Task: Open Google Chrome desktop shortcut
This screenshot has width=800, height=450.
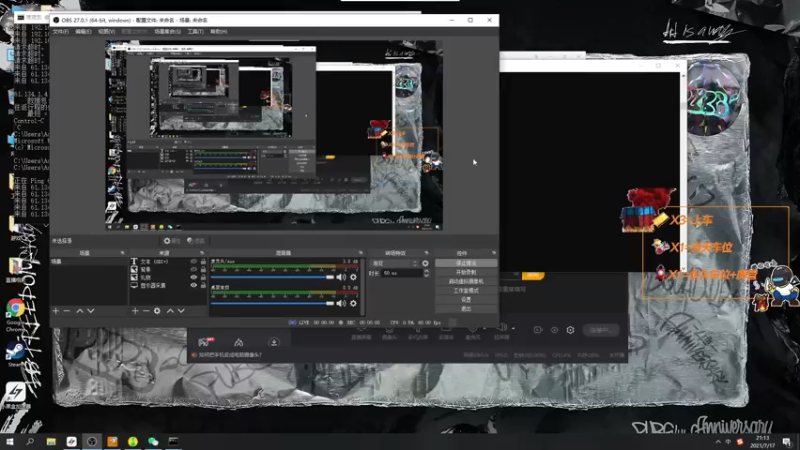Action: tap(16, 308)
